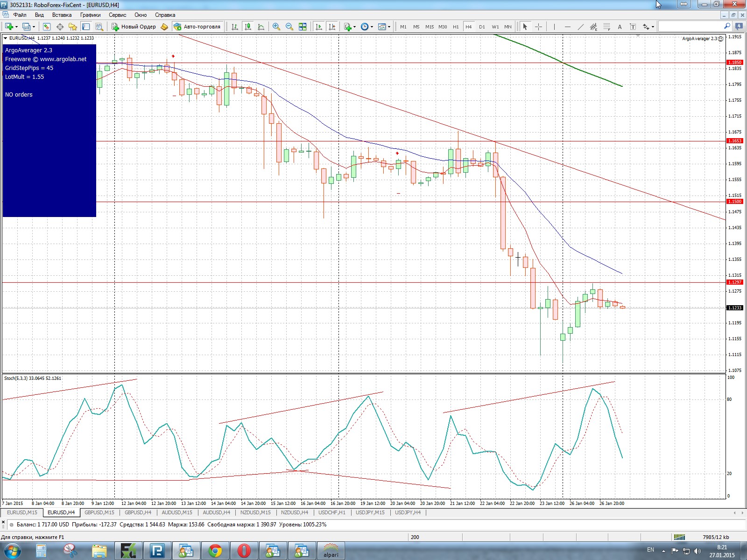Expand the Profiles dropdown arrow
The height and width of the screenshot is (560, 747).
click(34, 27)
